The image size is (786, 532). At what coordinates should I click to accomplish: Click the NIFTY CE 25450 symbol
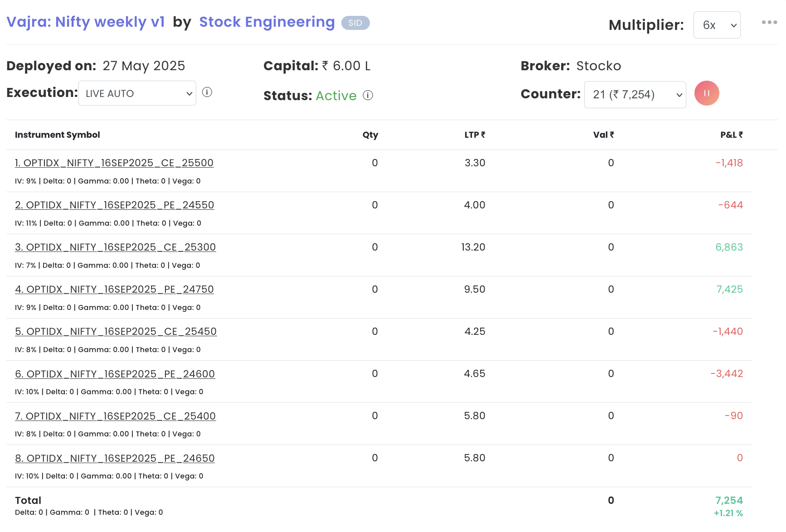click(116, 332)
